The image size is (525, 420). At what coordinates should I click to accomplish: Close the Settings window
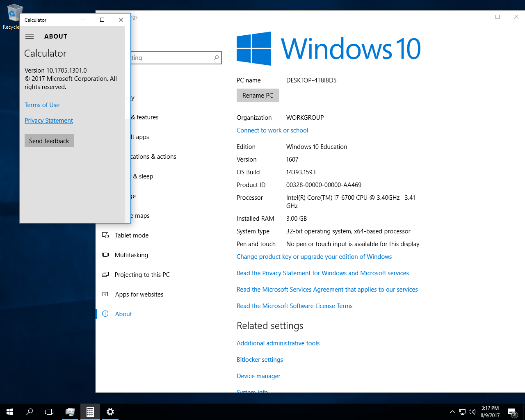click(516, 17)
